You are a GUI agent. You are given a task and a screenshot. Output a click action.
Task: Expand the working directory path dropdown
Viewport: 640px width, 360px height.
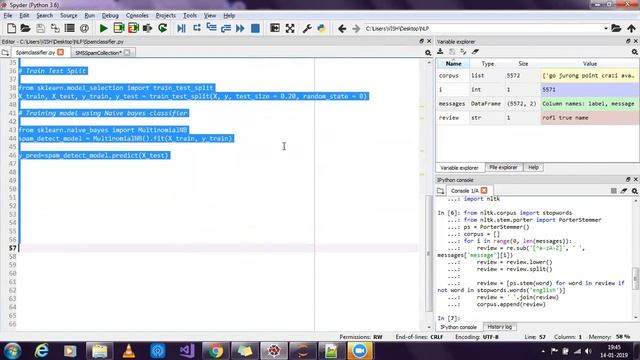coord(606,28)
